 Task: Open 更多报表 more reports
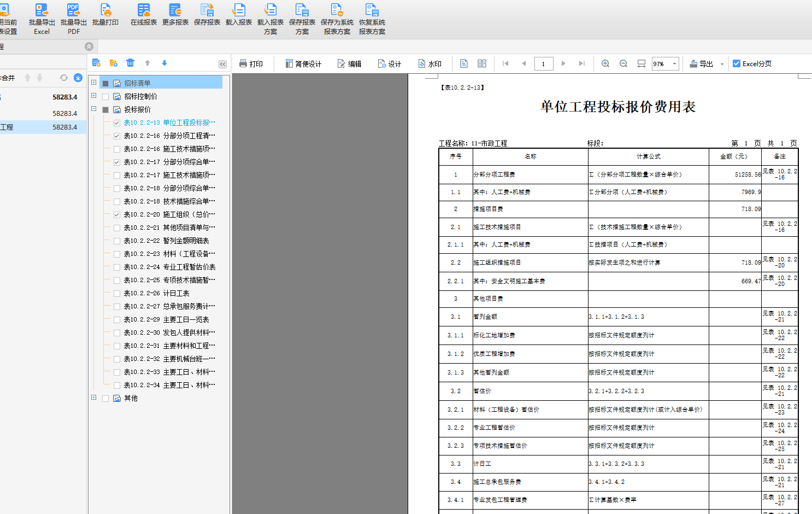point(175,15)
